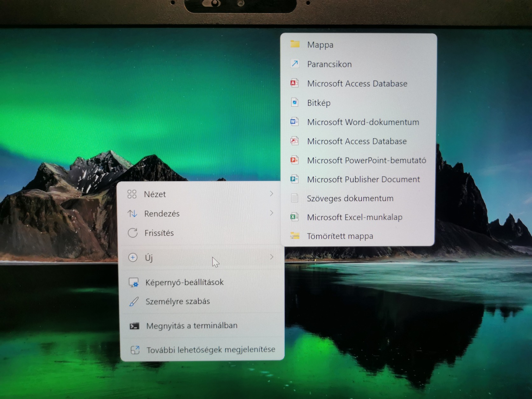Open the Rendezés menu entry

click(200, 213)
